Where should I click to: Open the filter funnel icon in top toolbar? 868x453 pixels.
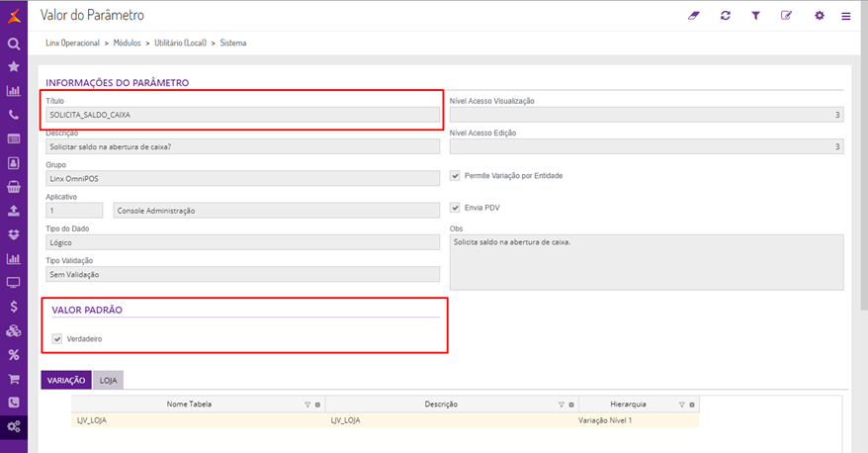[755, 16]
